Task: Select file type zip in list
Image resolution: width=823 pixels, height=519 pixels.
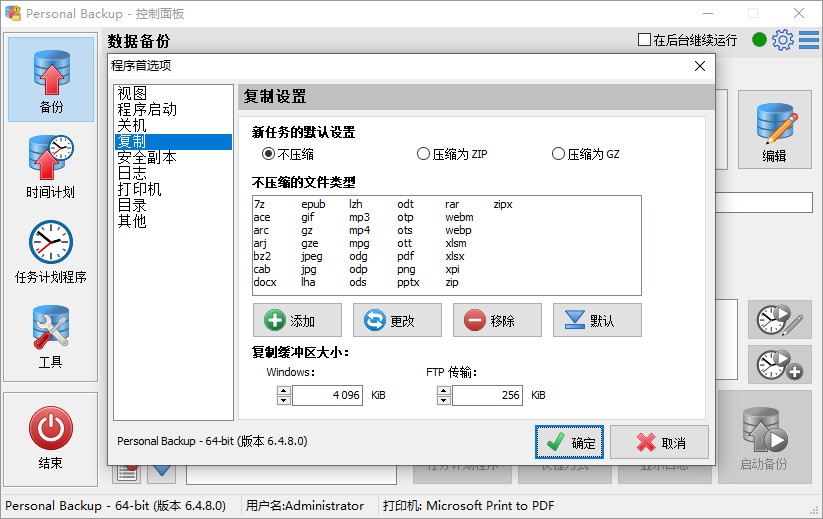Action: (x=452, y=282)
